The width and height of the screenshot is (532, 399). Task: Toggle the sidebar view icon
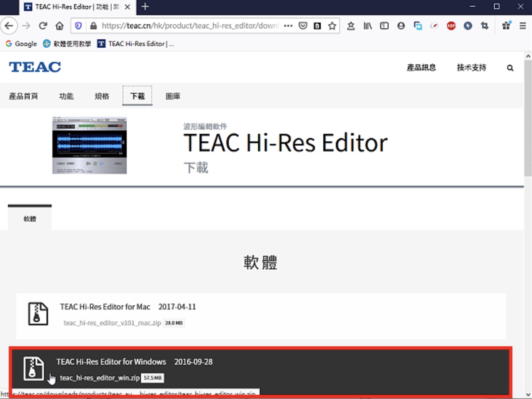384,26
